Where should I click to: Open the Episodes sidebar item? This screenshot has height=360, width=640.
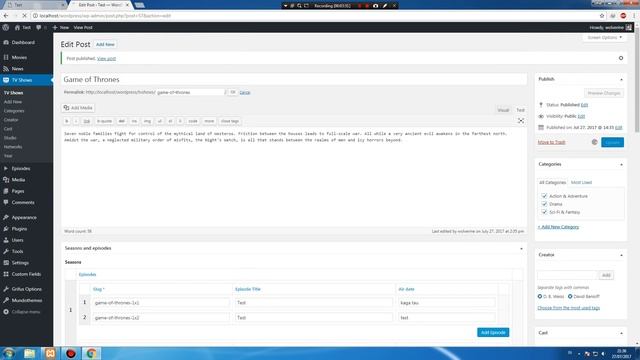coord(20,169)
